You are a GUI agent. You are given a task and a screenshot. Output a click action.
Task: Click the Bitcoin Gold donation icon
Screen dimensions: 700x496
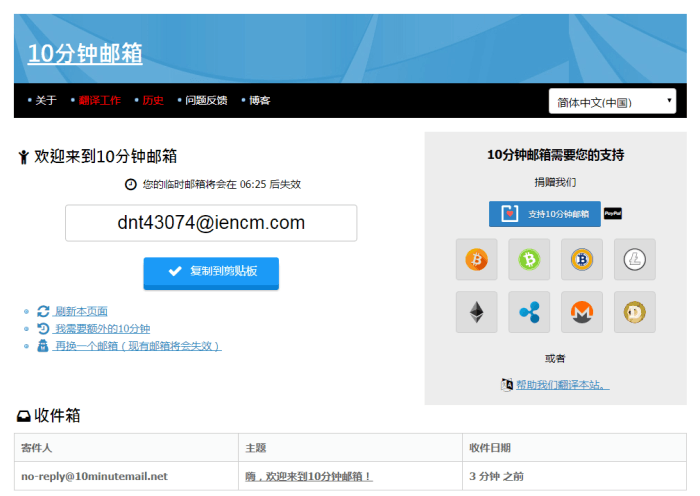pos(582,259)
